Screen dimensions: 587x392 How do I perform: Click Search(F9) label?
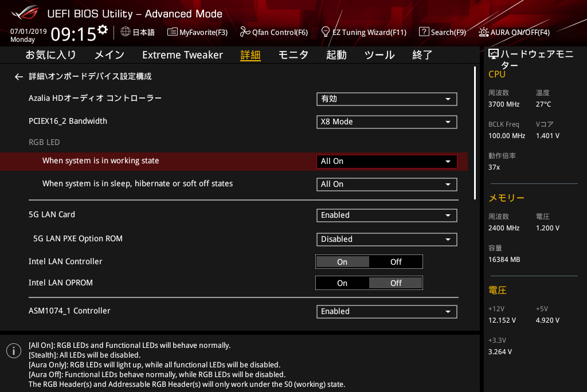[448, 33]
